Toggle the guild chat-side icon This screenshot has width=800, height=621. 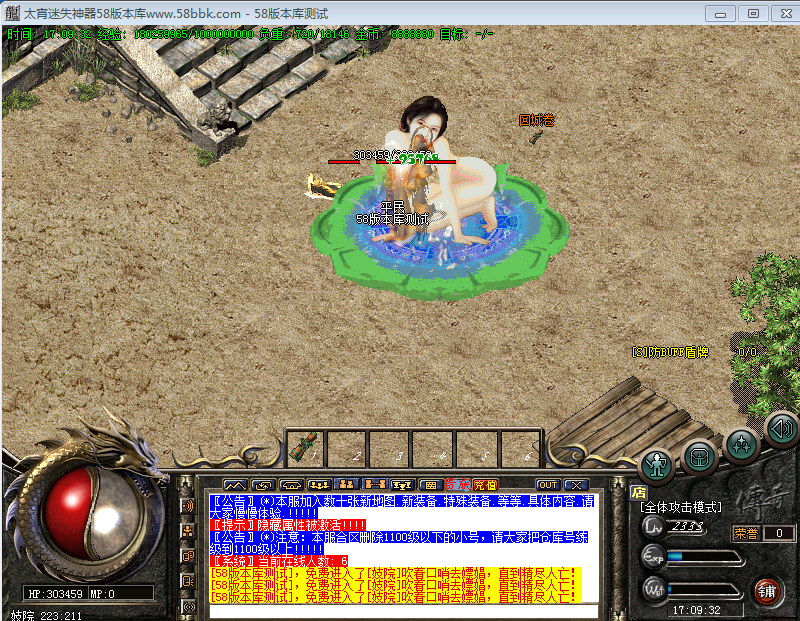click(188, 556)
